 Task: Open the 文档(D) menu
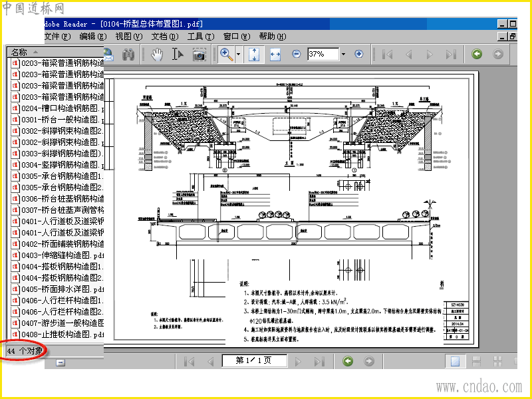[165, 37]
